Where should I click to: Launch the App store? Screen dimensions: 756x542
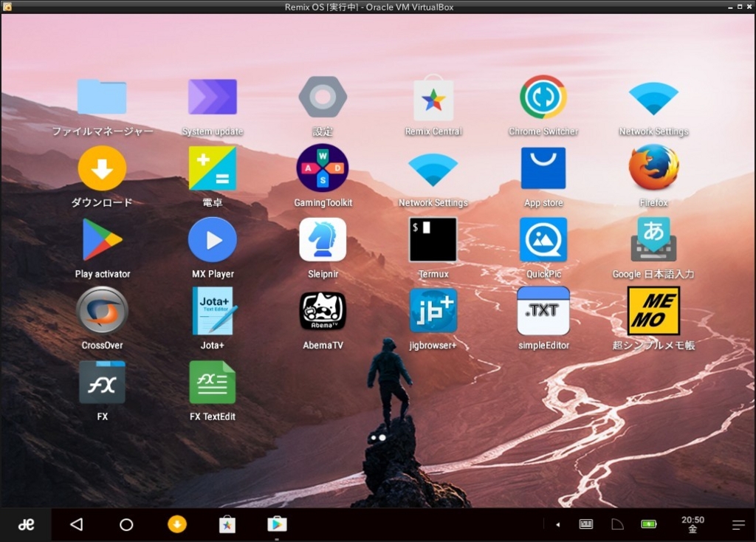pos(543,168)
